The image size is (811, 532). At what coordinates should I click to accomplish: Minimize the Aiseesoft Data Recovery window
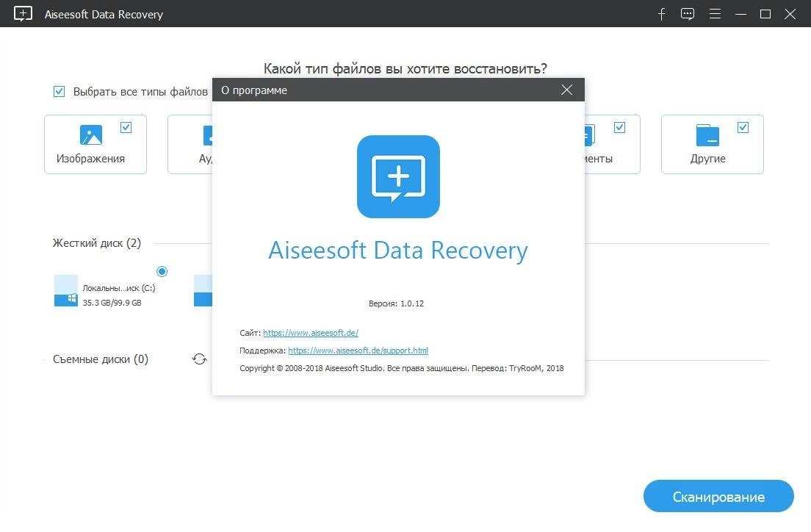coord(740,14)
